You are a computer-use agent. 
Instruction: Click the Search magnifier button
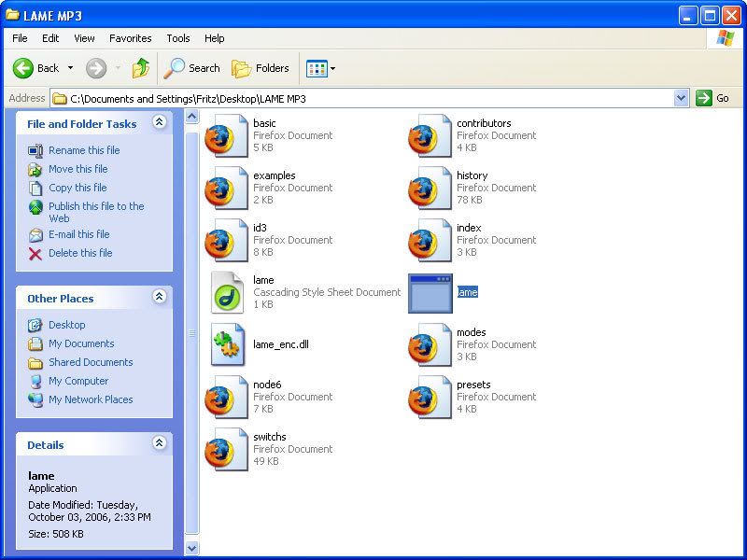tap(191, 68)
